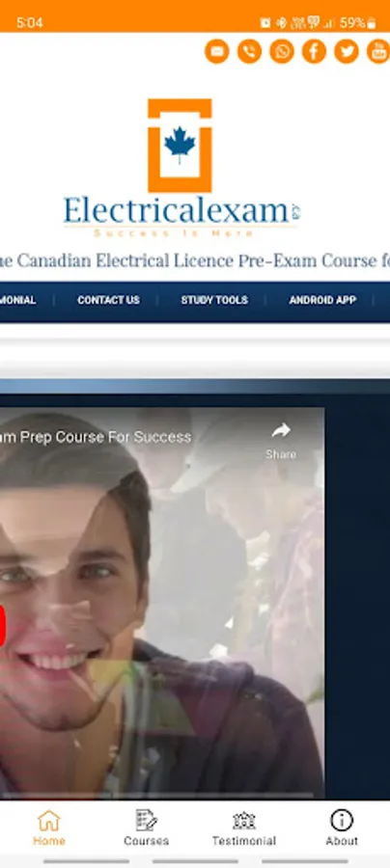
Task: Select the Testimonial menu item in navbar
Action: point(17,300)
